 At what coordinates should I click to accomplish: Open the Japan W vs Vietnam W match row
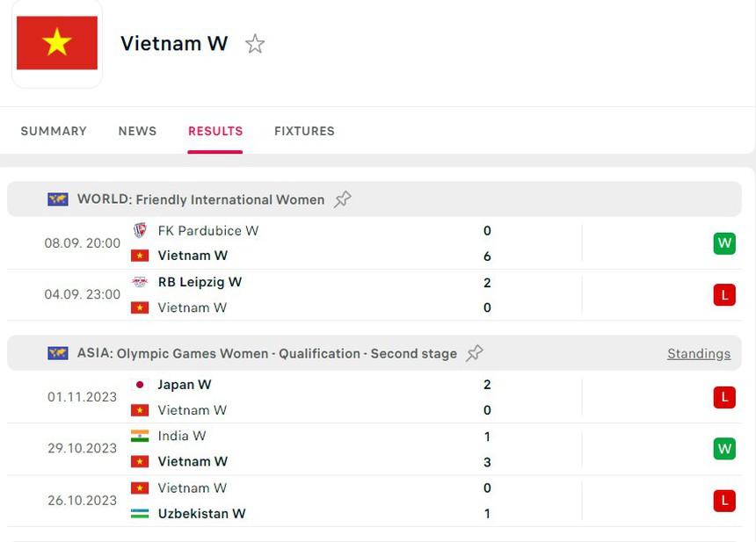pos(378,397)
